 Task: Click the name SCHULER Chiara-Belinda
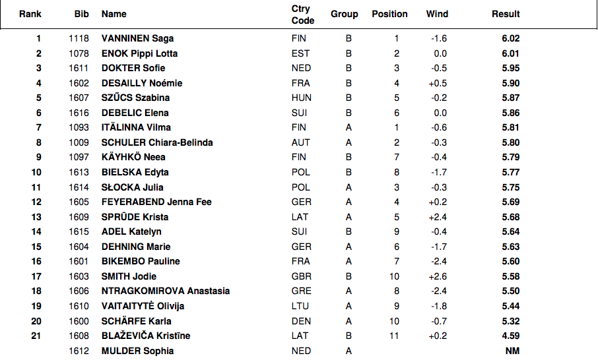click(x=157, y=142)
